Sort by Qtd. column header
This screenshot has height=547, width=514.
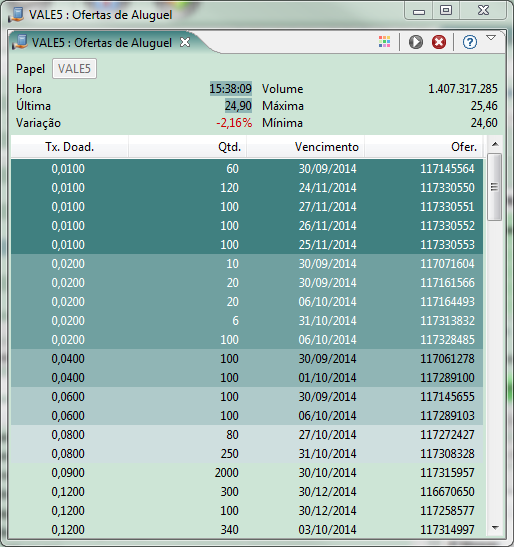pyautogui.click(x=188, y=147)
